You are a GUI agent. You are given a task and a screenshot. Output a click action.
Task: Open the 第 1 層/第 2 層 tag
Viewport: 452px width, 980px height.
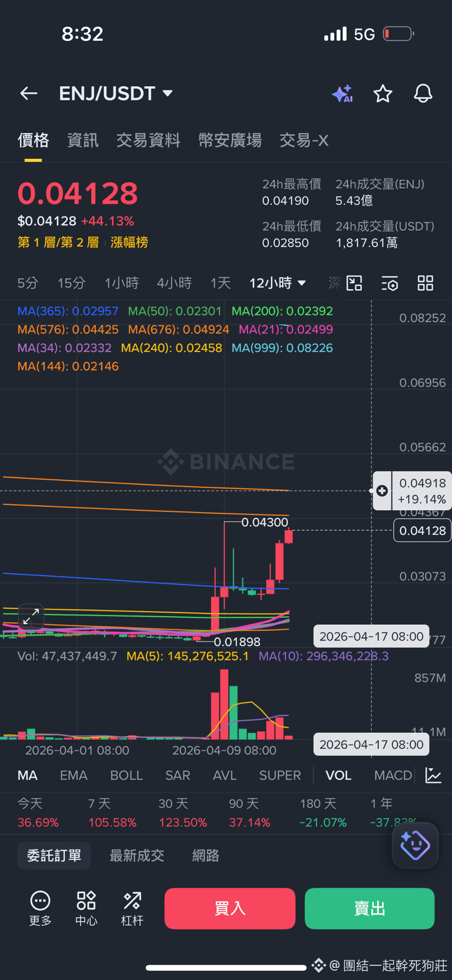tap(58, 242)
